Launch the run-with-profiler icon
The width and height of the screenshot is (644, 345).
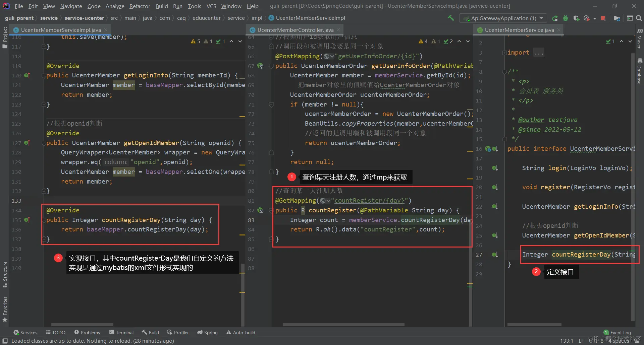click(x=586, y=18)
